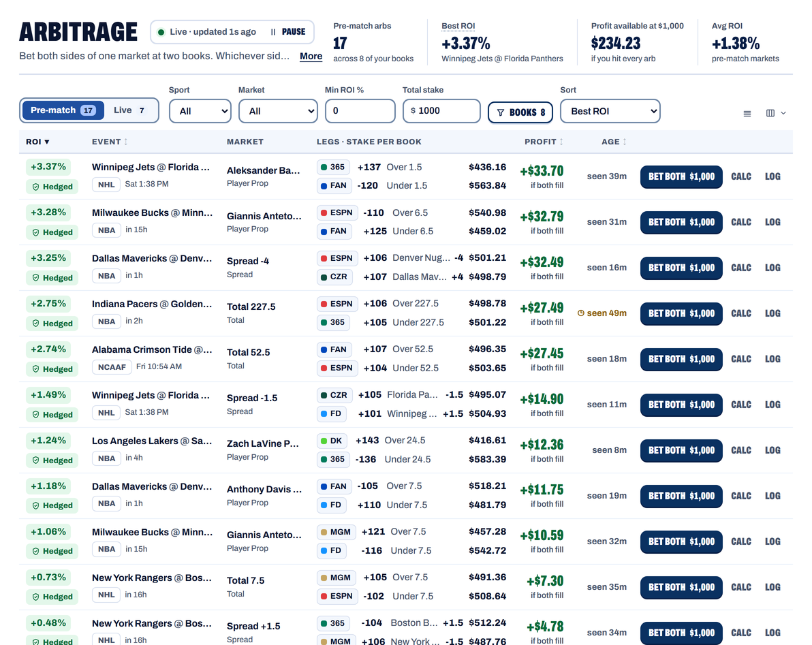Click Hedged shield badge on +3.28% row

pos(52,232)
